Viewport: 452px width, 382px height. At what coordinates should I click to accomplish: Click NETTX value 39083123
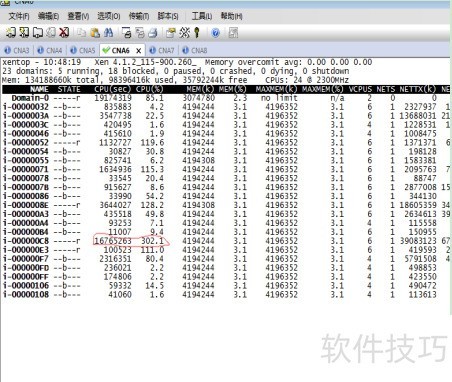pos(418,241)
